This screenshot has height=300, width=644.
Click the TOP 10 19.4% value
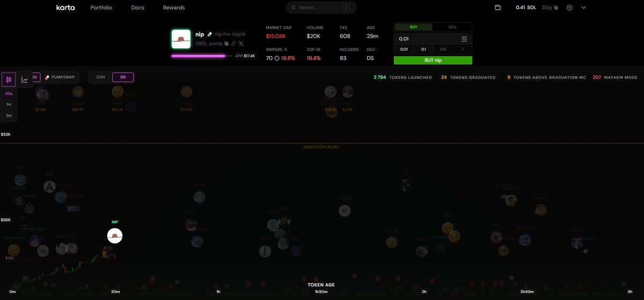[314, 58]
